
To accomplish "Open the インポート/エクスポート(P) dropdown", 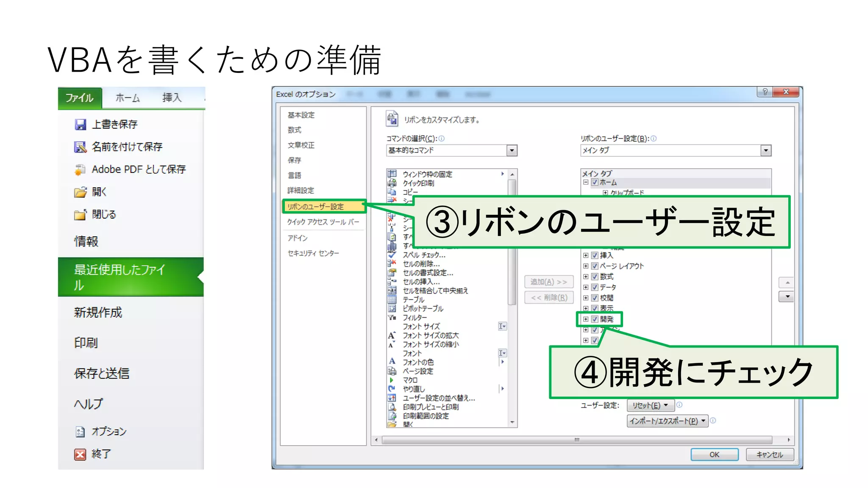I will [x=668, y=421].
